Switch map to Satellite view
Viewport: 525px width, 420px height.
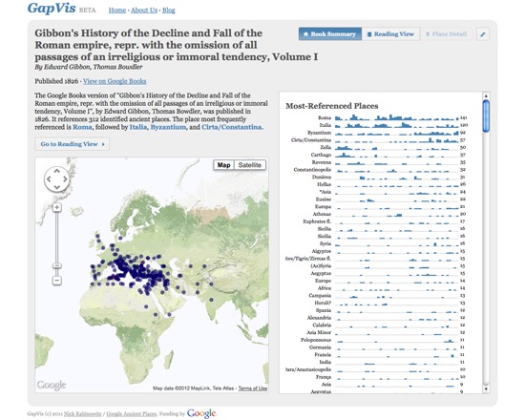pyautogui.click(x=250, y=165)
